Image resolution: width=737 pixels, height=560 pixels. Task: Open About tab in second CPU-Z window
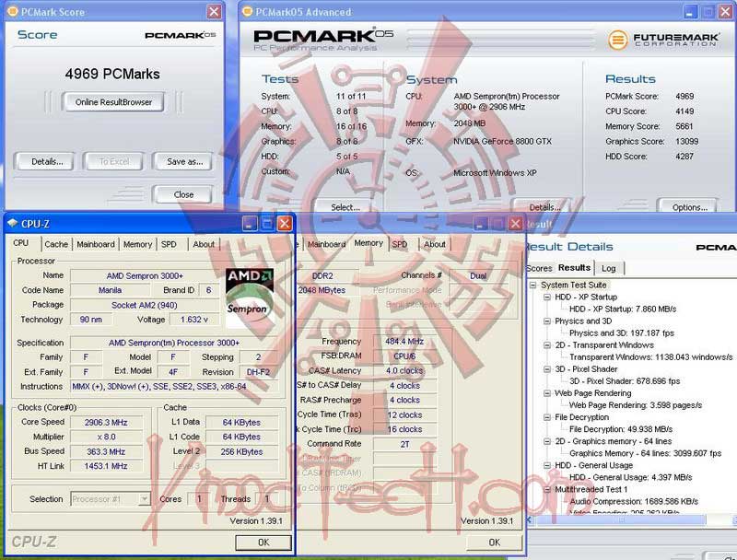pos(434,244)
